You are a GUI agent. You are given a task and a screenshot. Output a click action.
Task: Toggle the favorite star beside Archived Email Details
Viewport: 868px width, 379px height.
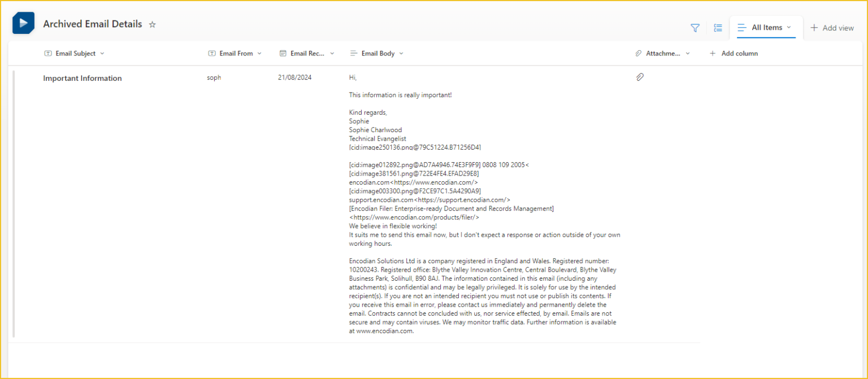click(x=152, y=24)
